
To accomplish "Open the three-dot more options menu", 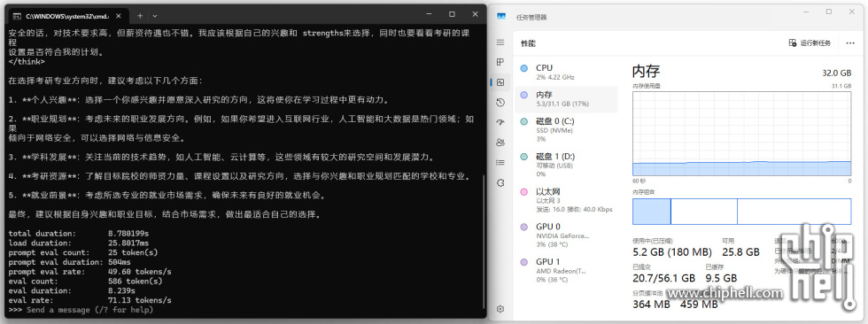I will (850, 43).
